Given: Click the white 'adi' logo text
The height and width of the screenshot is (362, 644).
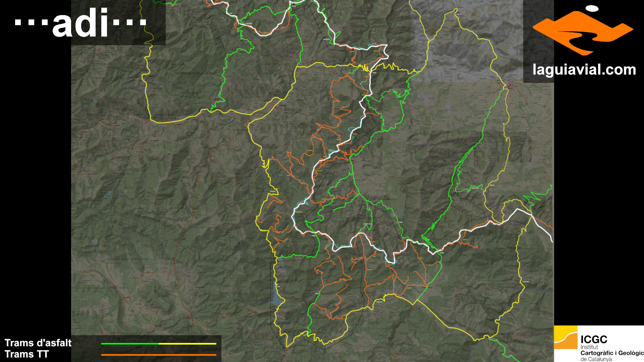Looking at the screenshot, I should pyautogui.click(x=80, y=23).
